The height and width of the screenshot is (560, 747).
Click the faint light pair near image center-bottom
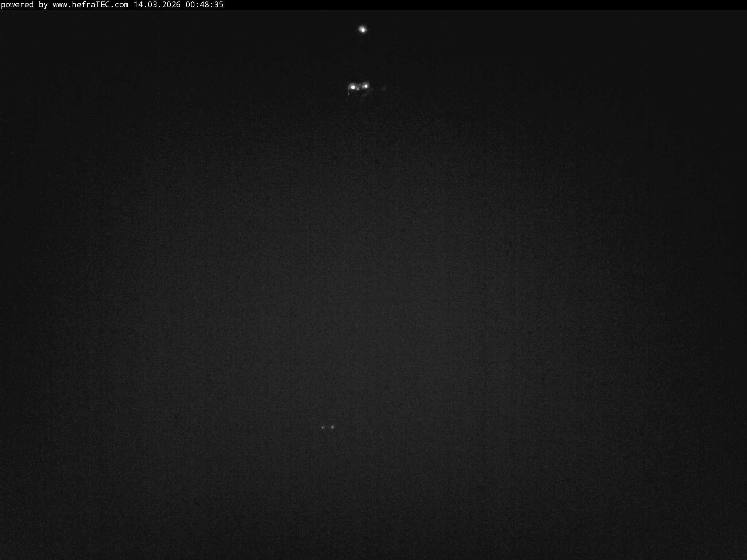coord(328,427)
